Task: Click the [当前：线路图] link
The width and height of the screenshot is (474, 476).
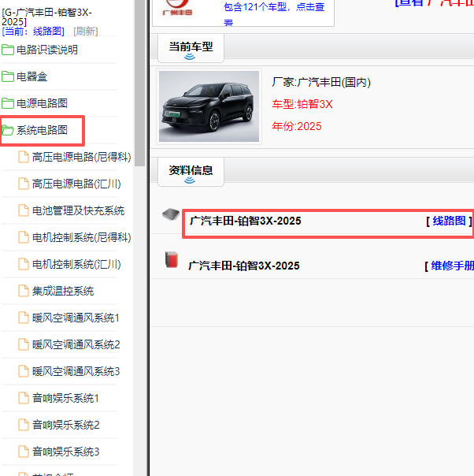Action: 33,31
